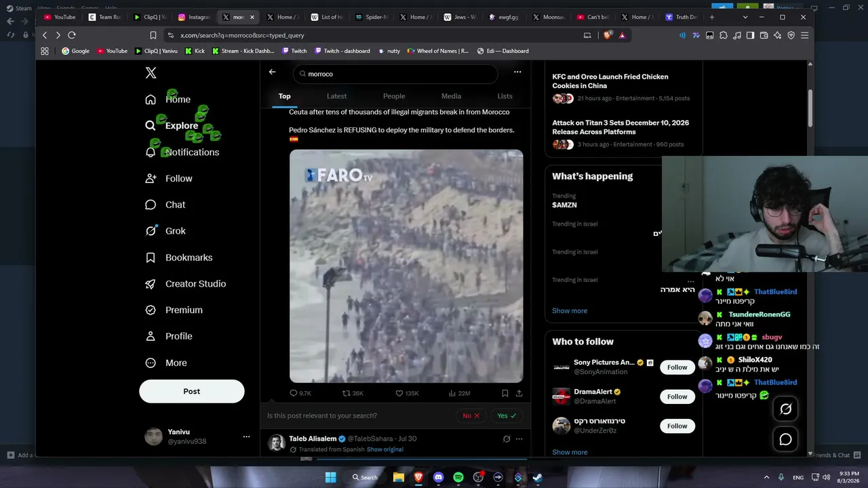This screenshot has height=488, width=868.
Task: Open Premium in the X sidebar
Action: [174, 310]
